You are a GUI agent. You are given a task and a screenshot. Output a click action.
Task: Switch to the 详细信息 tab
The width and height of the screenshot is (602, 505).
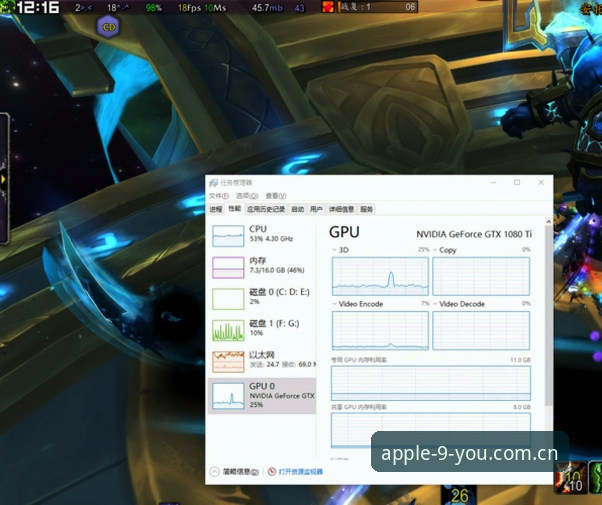(341, 209)
